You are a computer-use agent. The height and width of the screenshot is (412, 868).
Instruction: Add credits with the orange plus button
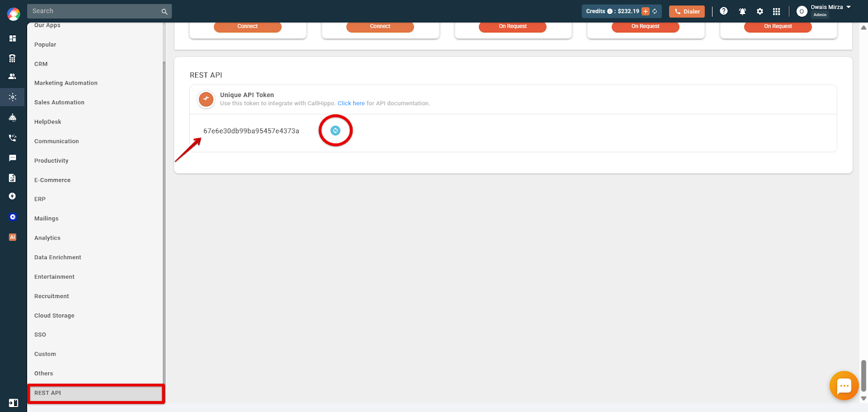[x=646, y=11]
